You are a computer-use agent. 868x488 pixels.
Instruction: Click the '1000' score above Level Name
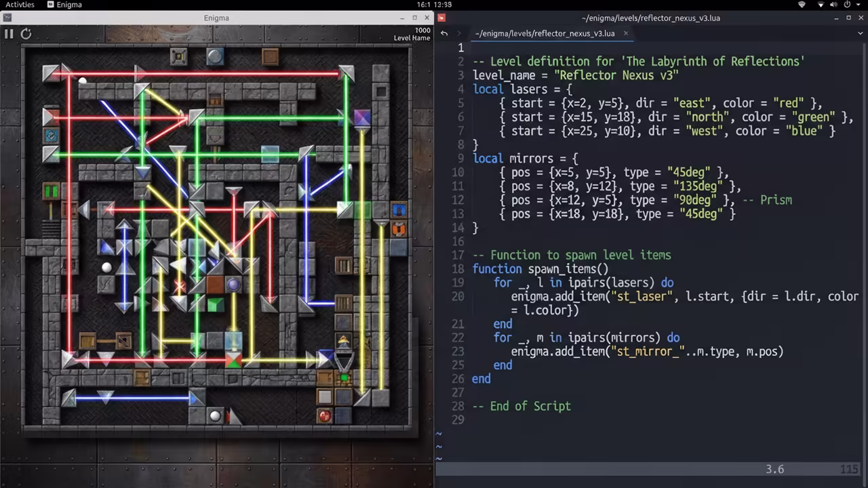point(422,30)
